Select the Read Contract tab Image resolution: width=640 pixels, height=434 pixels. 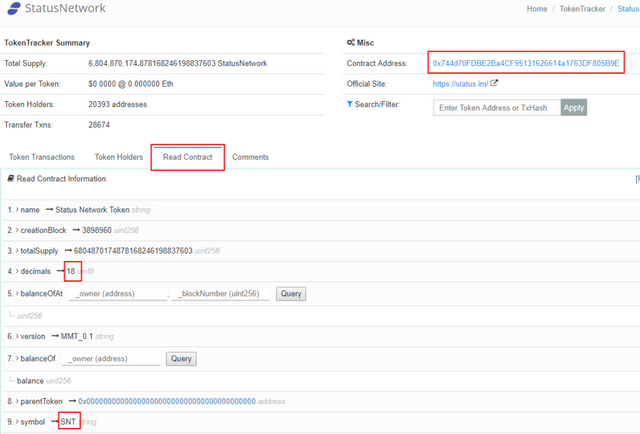[x=188, y=157]
